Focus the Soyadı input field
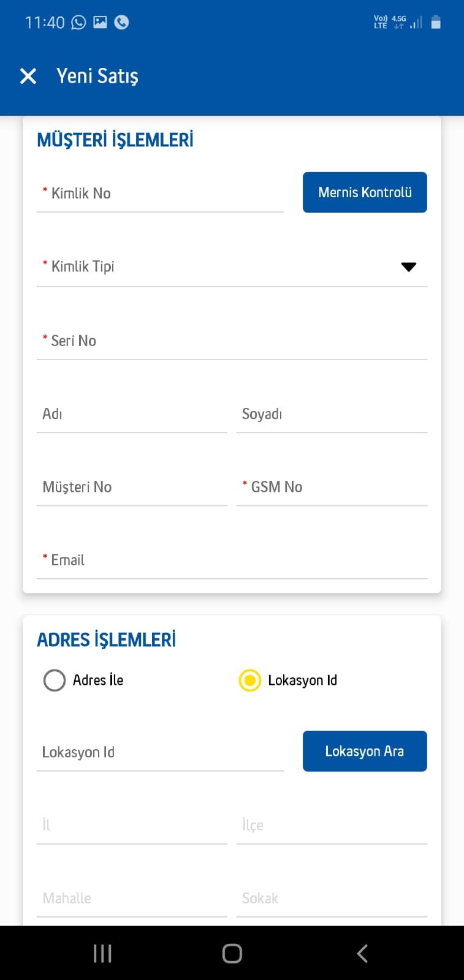 (x=332, y=415)
